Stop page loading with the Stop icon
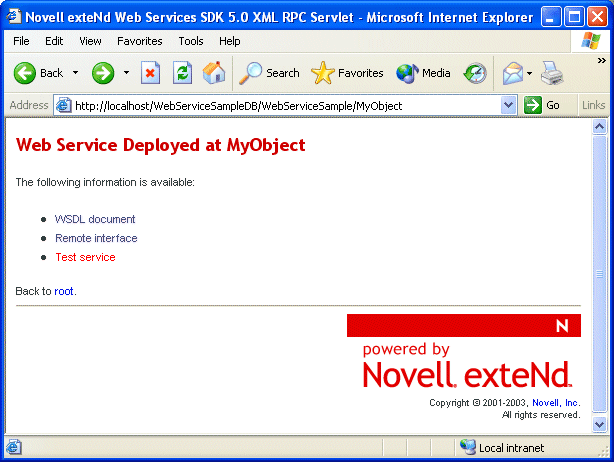 point(150,73)
